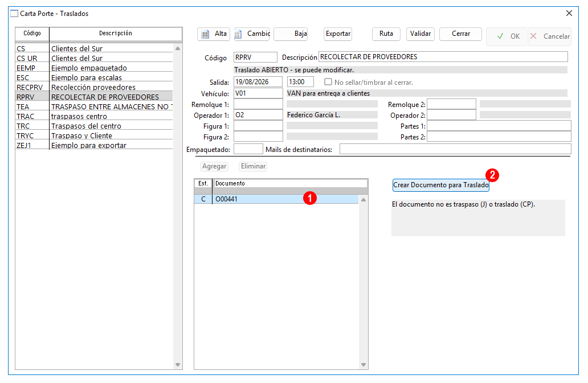Click the Cambio button icon
The height and width of the screenshot is (383, 588).
238,35
